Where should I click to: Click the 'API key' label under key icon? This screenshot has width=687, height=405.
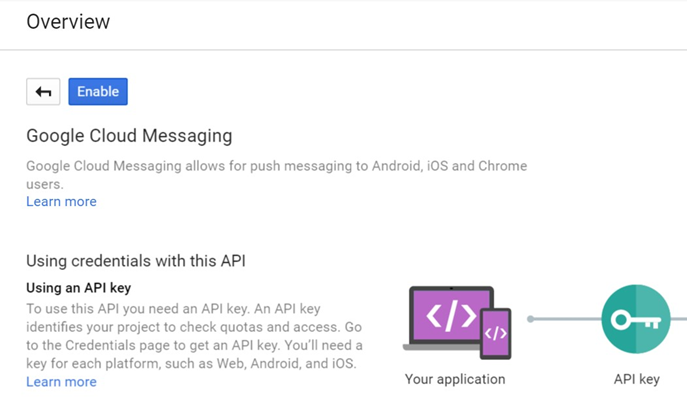click(x=636, y=379)
